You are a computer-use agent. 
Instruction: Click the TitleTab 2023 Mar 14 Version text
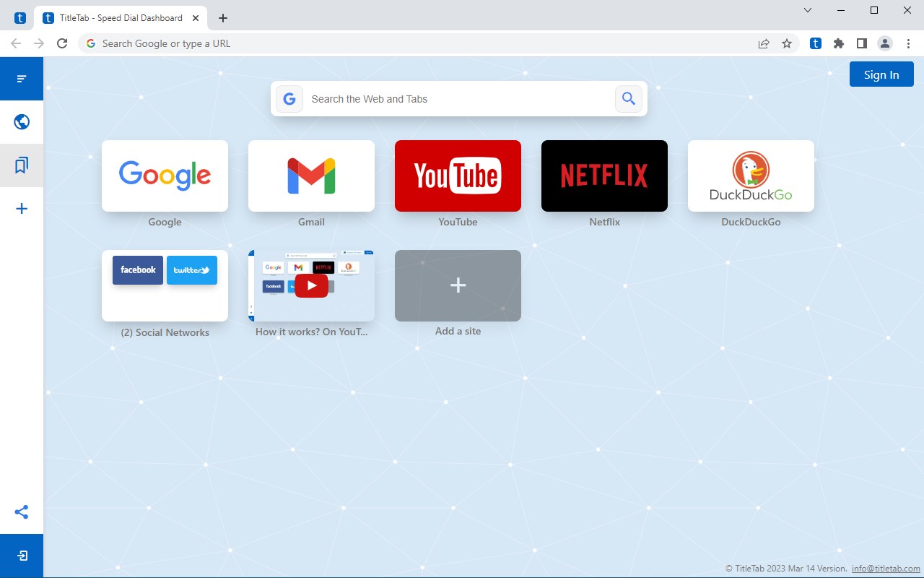click(x=786, y=569)
